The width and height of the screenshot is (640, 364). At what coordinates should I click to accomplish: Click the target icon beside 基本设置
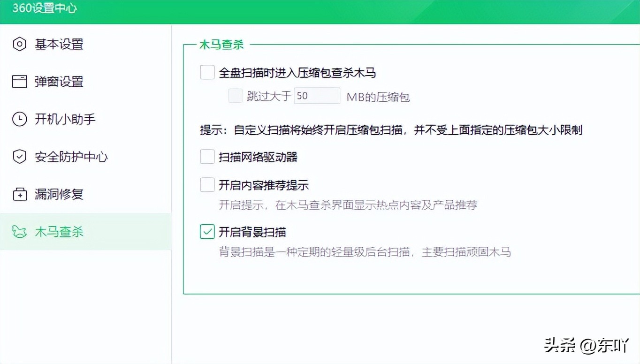[x=19, y=44]
